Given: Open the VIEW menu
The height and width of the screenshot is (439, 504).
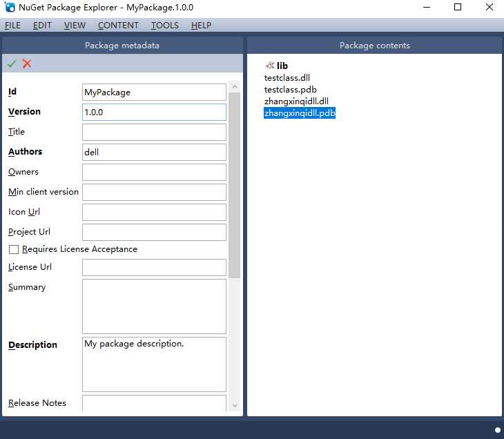Looking at the screenshot, I should click(x=75, y=26).
